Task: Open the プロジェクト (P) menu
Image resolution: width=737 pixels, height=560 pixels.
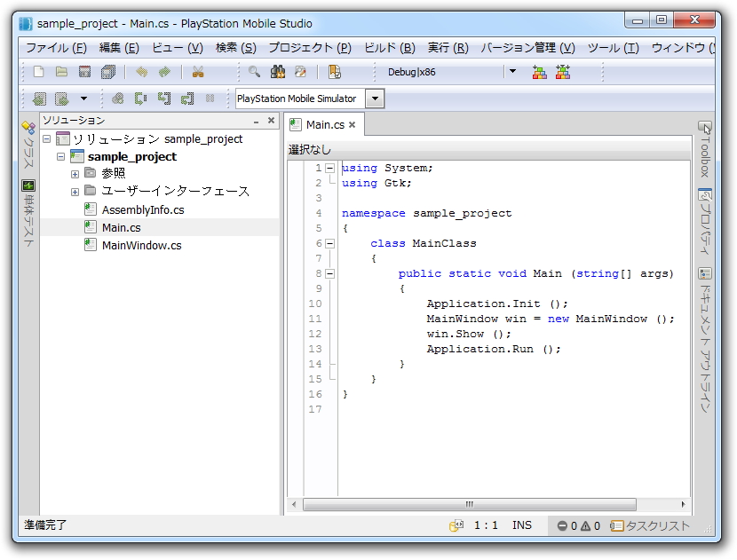Action: (310, 48)
